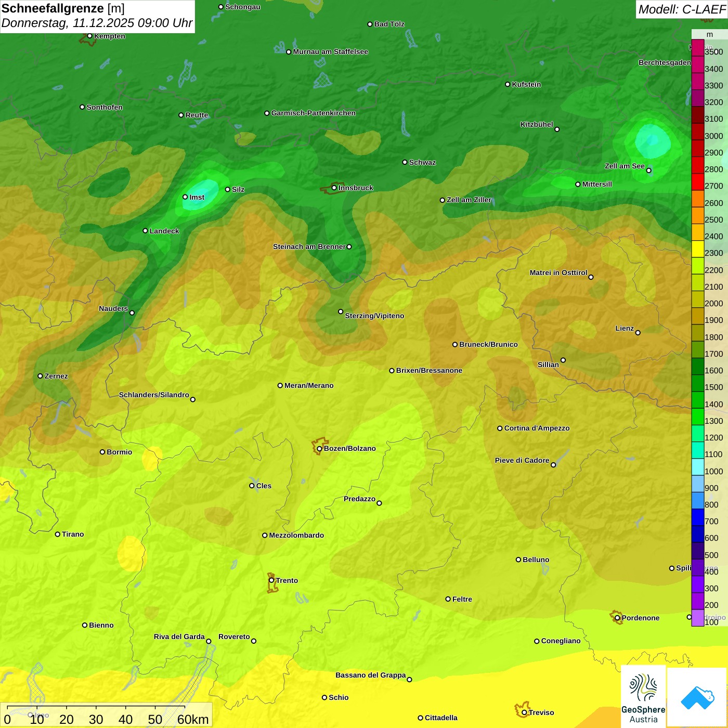
Task: Click the GeoSphere Austria logo
Action: point(643,697)
